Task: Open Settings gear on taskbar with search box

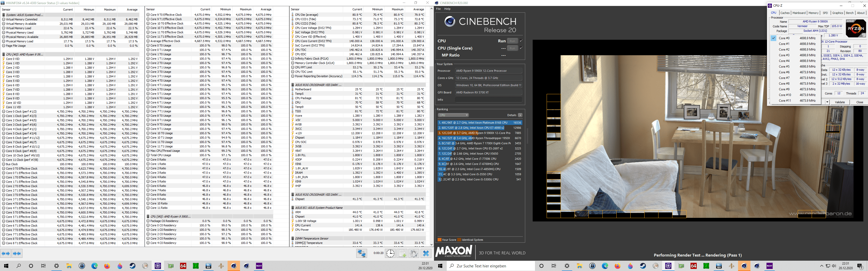Action: tap(567, 266)
